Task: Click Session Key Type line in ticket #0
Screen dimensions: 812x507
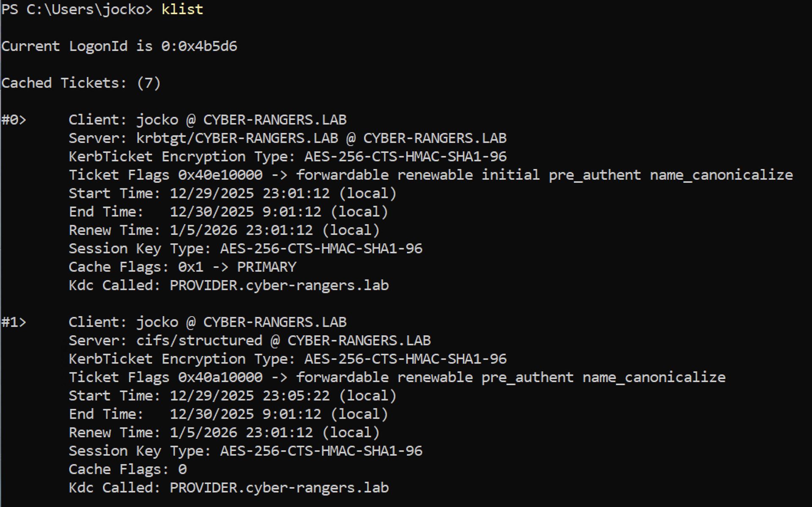Action: 245,248
